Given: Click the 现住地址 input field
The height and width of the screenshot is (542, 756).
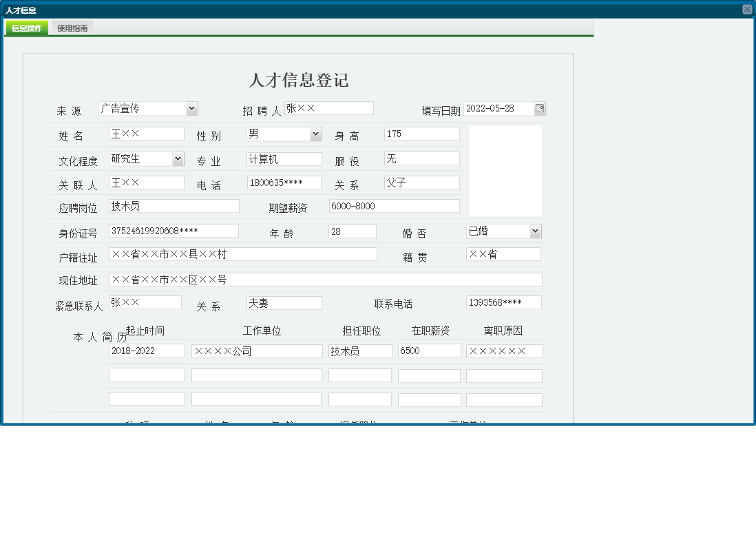Looking at the screenshot, I should point(324,279).
